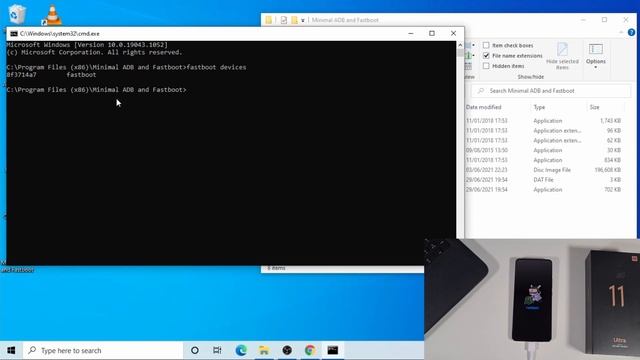Switch to Command Prompt on the taskbar

(333, 350)
